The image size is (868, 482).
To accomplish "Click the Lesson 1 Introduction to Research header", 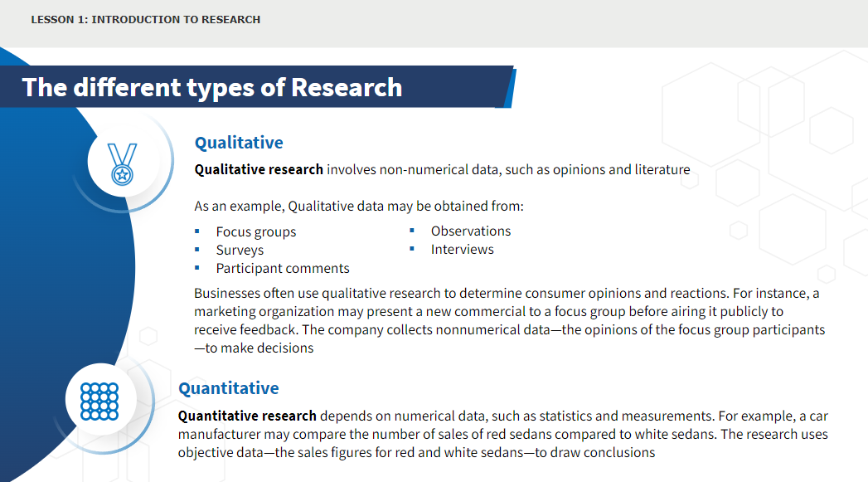I will 146,19.
